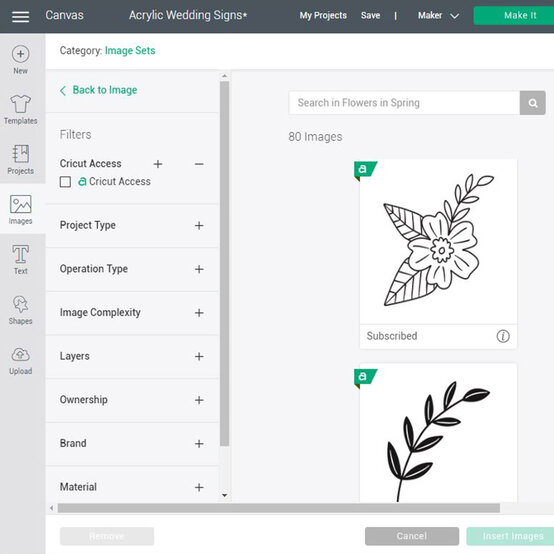This screenshot has height=554, width=554.
Task: Check the Cricut Access filter checkbox
Action: (x=65, y=182)
